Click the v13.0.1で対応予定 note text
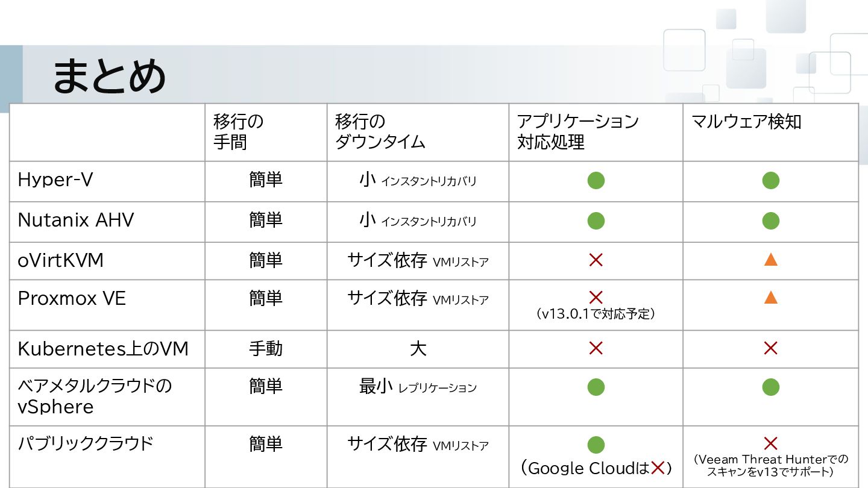Viewport: 868px width, 488px height. pyautogui.click(x=596, y=314)
